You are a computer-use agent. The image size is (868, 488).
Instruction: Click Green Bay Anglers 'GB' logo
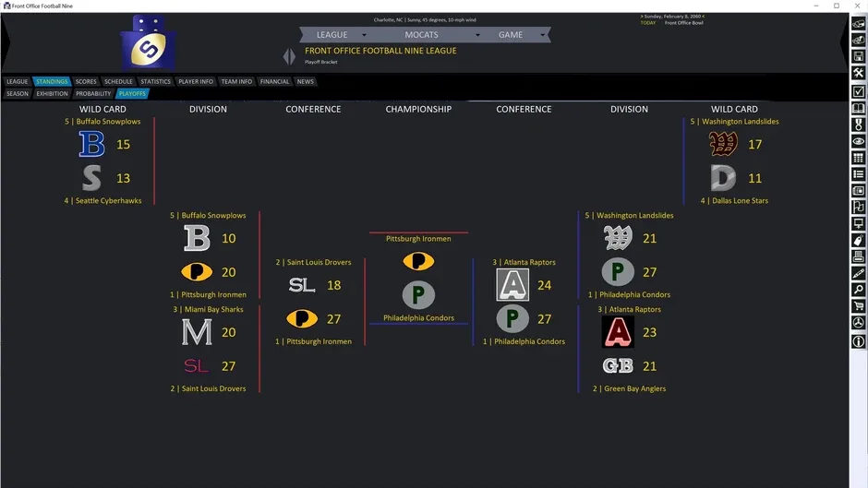[x=618, y=365]
